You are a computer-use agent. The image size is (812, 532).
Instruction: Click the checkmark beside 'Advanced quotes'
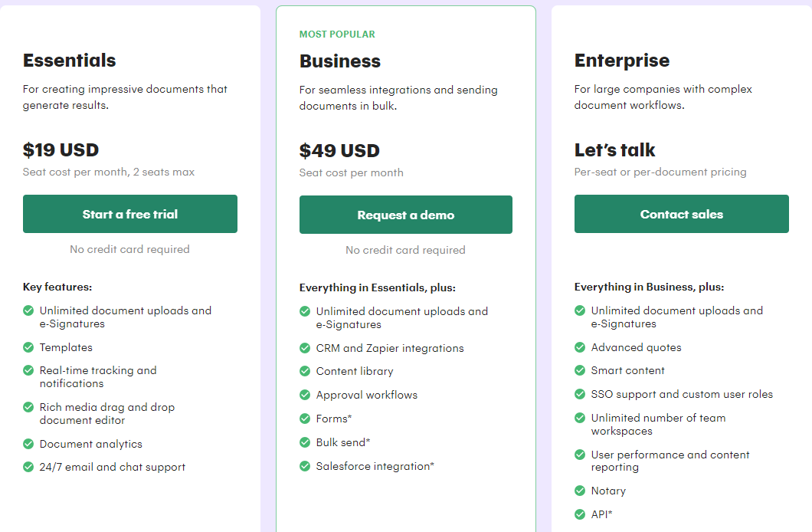pyautogui.click(x=580, y=347)
